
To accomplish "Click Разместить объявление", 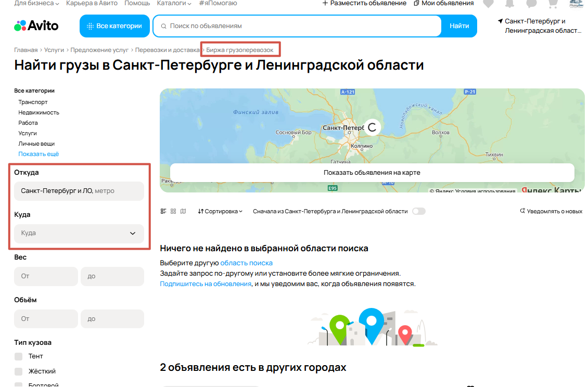I will (364, 3).
